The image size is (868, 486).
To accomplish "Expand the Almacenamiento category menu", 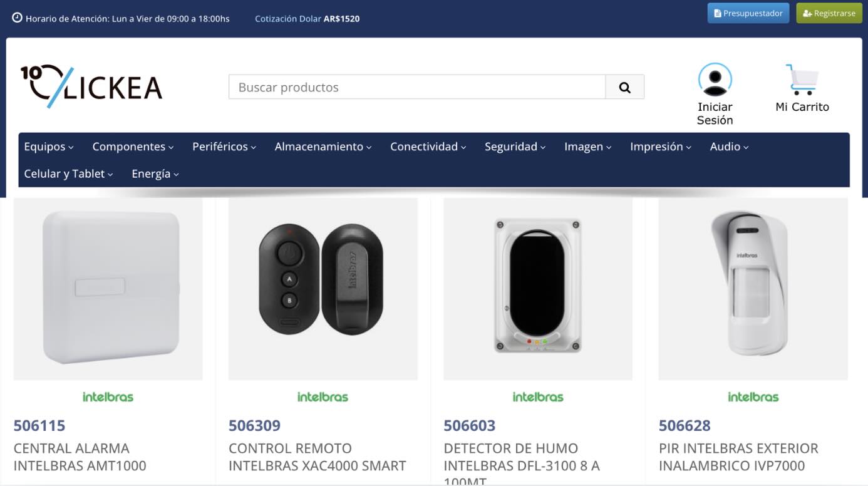I will 323,147.
